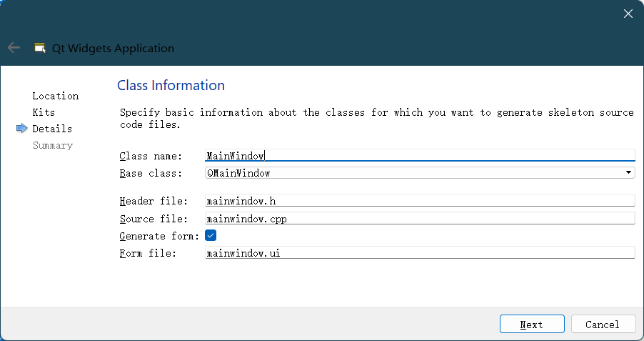The image size is (644, 341).
Task: Go to the Location step in the sidebar
Action: [56, 96]
